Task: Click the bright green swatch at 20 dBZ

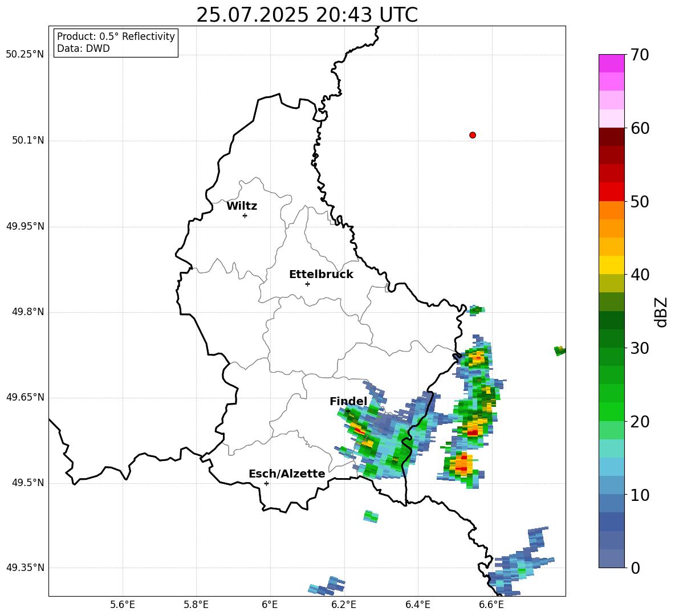Action: [x=611, y=412]
